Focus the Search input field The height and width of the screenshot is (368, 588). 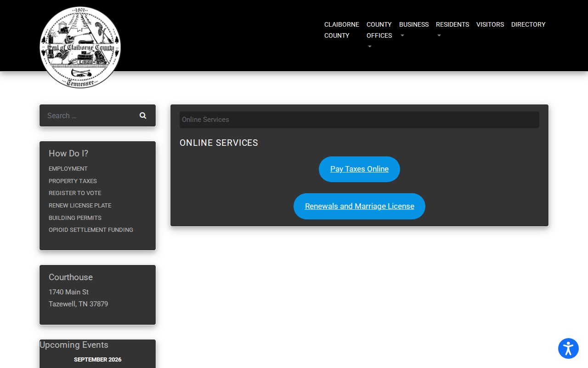(x=89, y=115)
